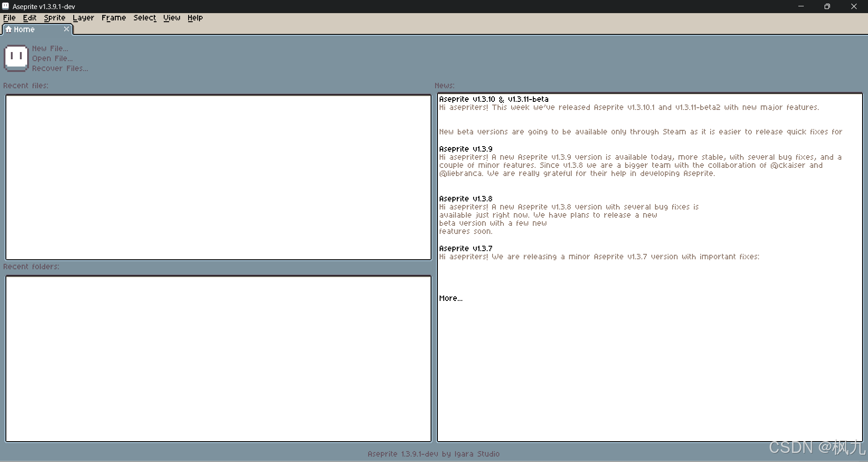Click the Open File... link
The width and height of the screenshot is (868, 462).
[x=52, y=58]
